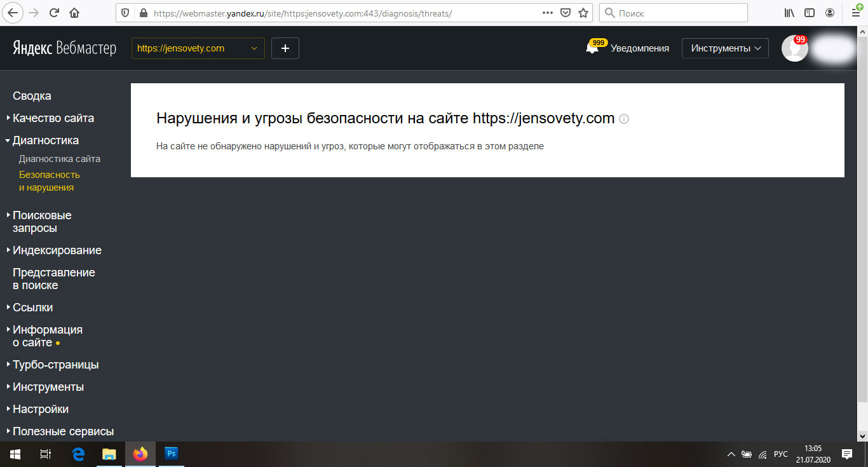Switch the РУС input language
868x467 pixels.
pos(781,454)
